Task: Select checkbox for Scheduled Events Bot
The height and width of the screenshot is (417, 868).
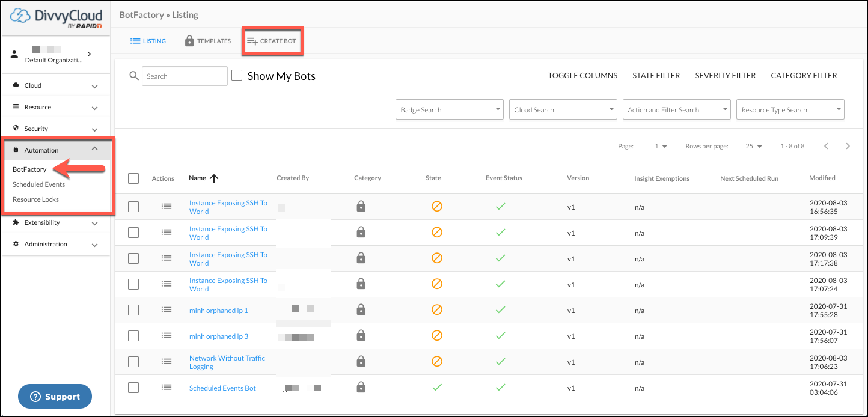Action: [133, 387]
